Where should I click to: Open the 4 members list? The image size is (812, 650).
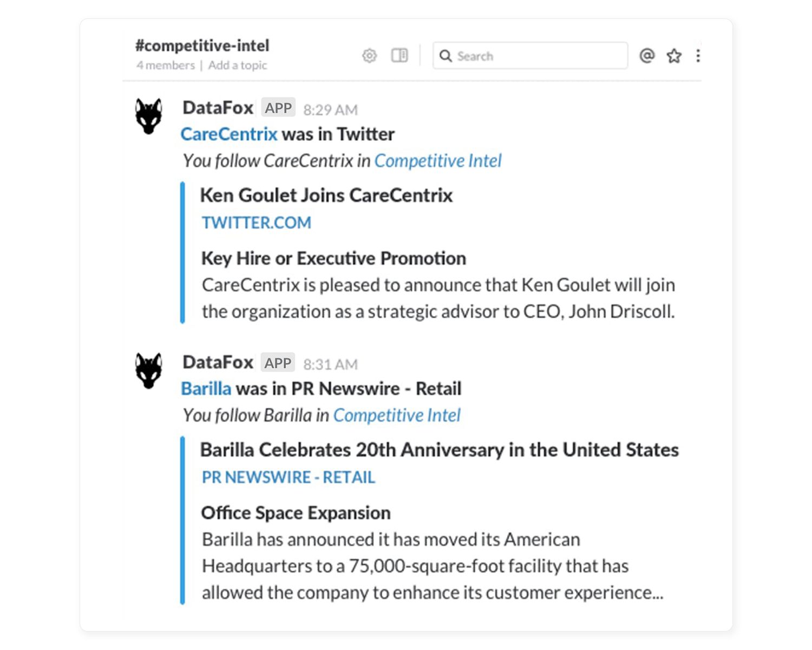pos(166,65)
